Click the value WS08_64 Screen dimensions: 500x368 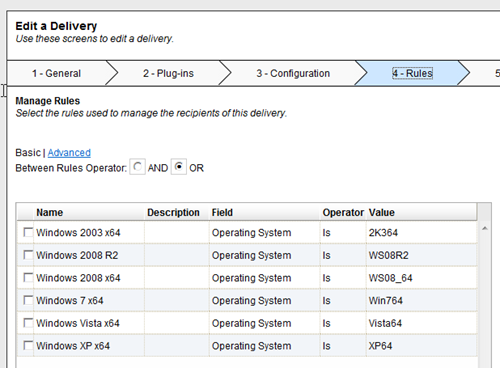coord(390,278)
